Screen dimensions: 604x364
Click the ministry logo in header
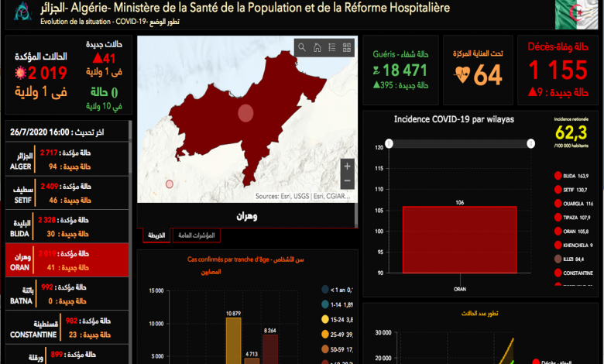tap(22, 11)
